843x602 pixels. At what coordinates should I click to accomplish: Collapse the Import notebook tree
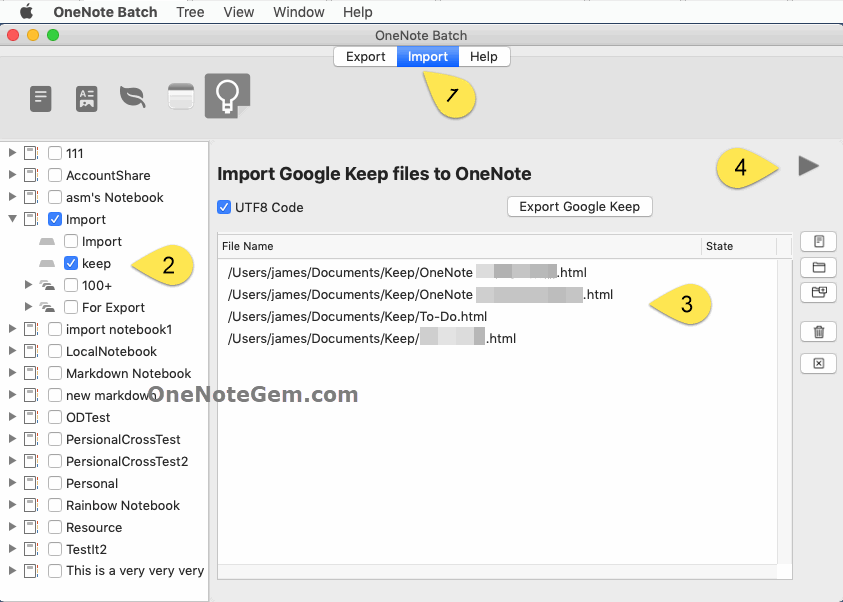tap(12, 219)
